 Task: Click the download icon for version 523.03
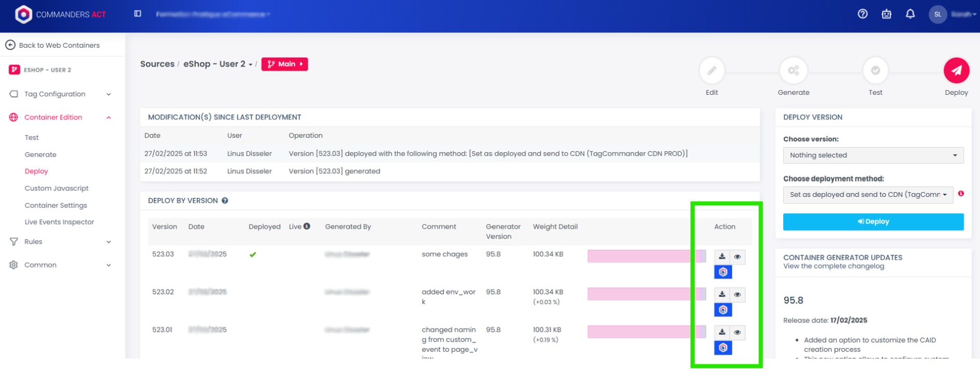click(x=722, y=257)
